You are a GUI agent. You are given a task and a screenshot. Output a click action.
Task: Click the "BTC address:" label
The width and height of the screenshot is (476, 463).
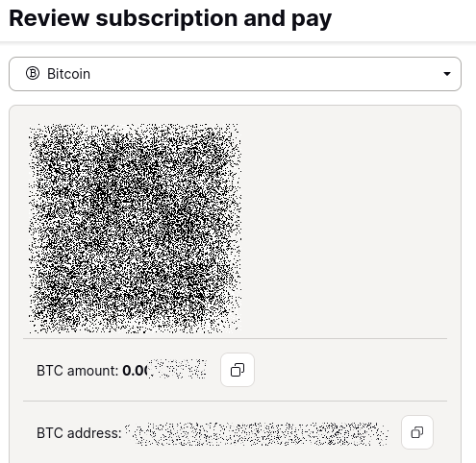(79, 433)
